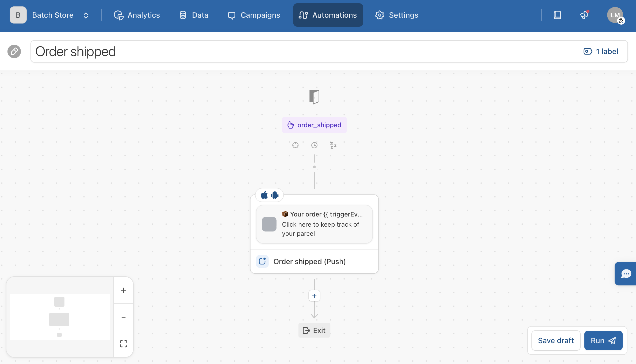The height and width of the screenshot is (364, 636).
Task: Check announcements via megaphone icon
Action: pos(584,15)
